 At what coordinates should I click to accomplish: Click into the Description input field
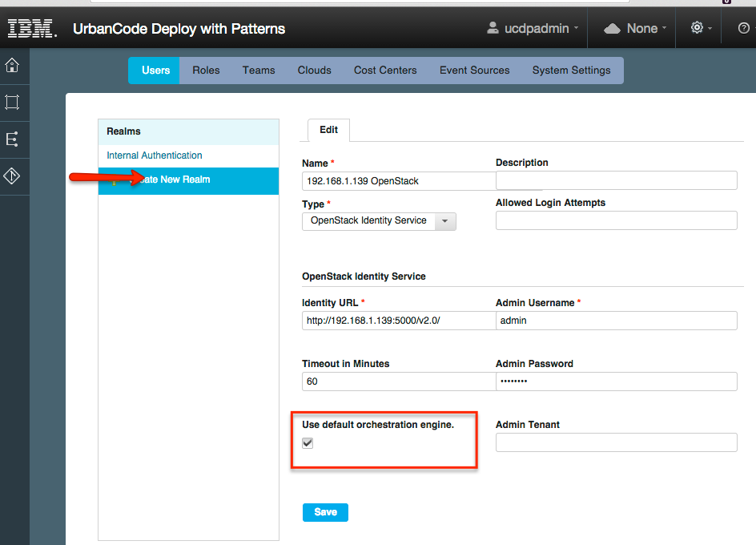coord(616,180)
